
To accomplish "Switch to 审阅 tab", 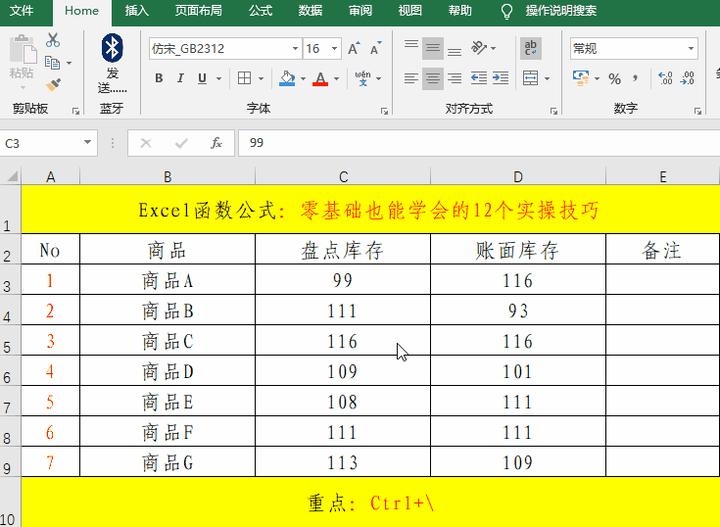I will pyautogui.click(x=360, y=11).
